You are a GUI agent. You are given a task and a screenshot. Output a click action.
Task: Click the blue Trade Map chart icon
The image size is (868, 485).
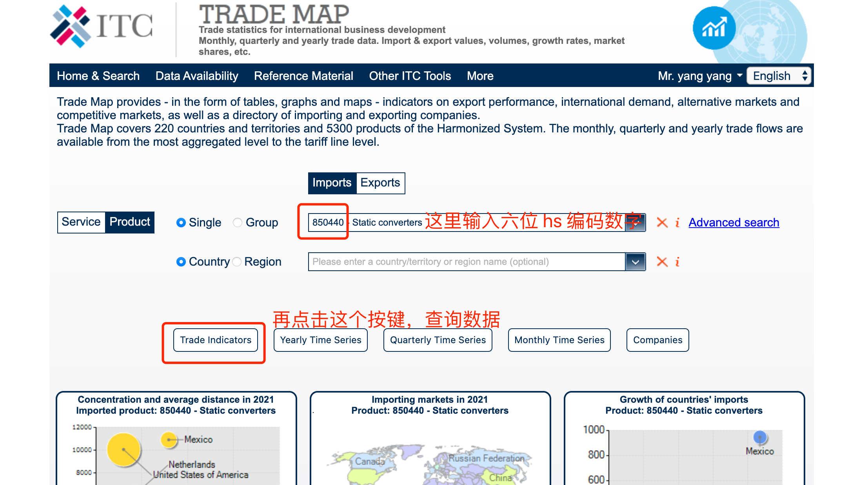714,28
